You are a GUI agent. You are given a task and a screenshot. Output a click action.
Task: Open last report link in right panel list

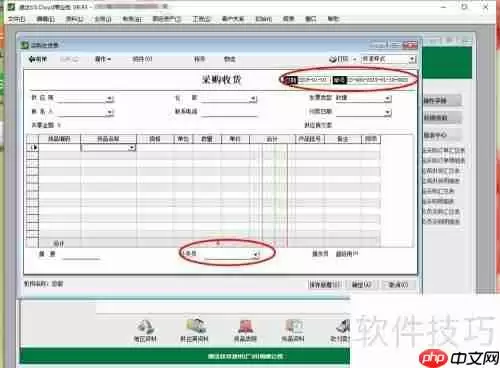[441, 221]
